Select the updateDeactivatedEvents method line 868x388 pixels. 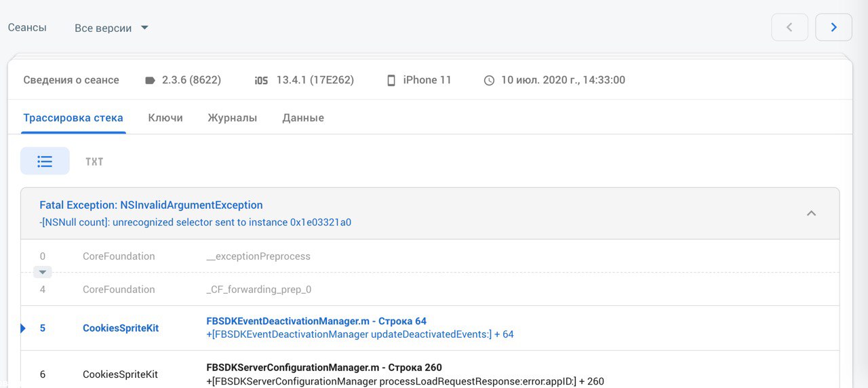click(360, 334)
